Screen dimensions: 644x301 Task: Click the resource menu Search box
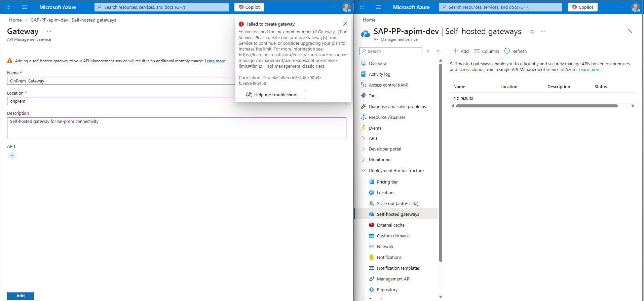click(x=391, y=51)
